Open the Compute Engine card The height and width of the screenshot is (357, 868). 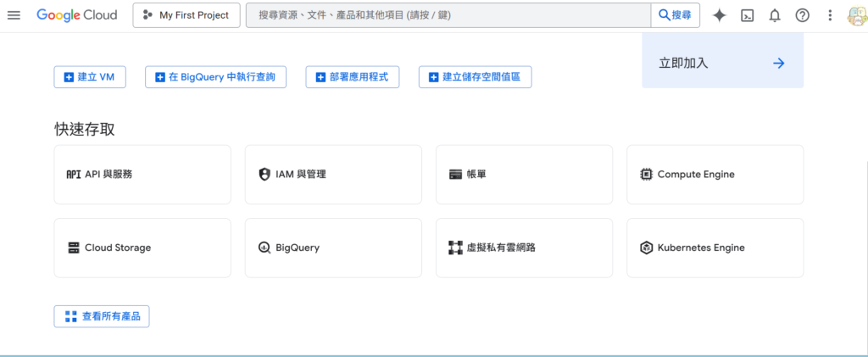(x=715, y=175)
